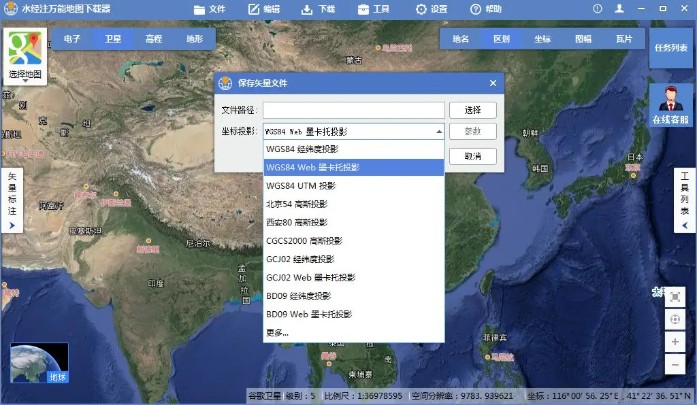Open the 在线客服 customer service icon
This screenshot has width=697, height=405.
pyautogui.click(x=671, y=105)
